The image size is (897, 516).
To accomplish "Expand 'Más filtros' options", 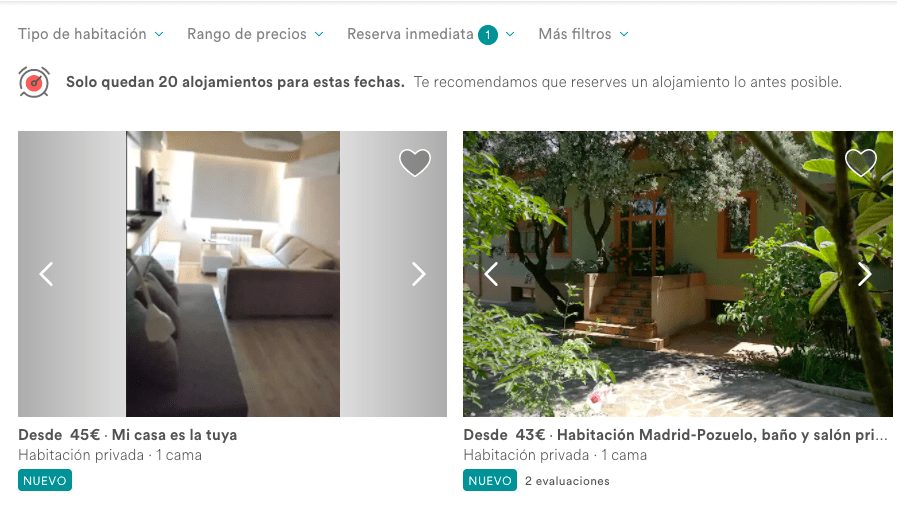I will pyautogui.click(x=584, y=34).
